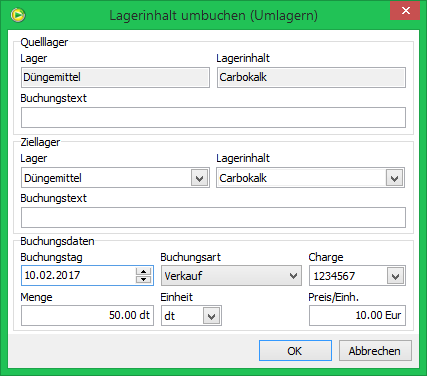Screen dimensions: 427x376
Task: Open the Charge dropdown arrow
Action: [395, 276]
